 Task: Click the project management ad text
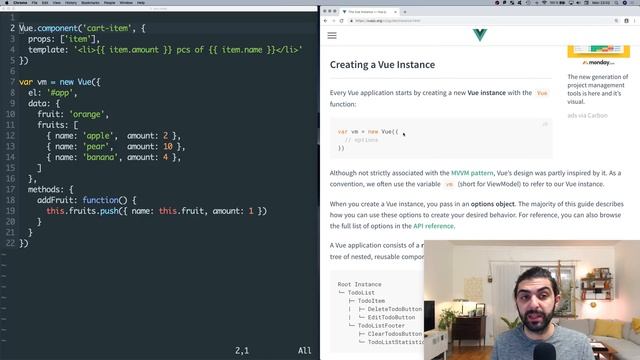pyautogui.click(x=598, y=89)
